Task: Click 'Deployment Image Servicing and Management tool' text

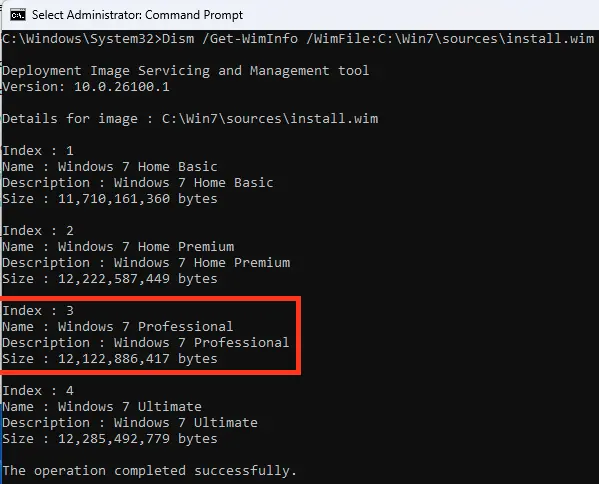Action: click(186, 71)
